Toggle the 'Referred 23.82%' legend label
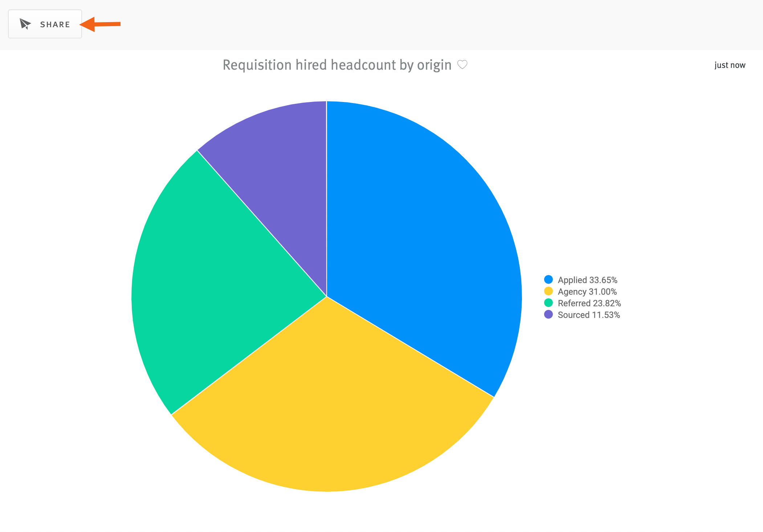The image size is (763, 532). 589,303
